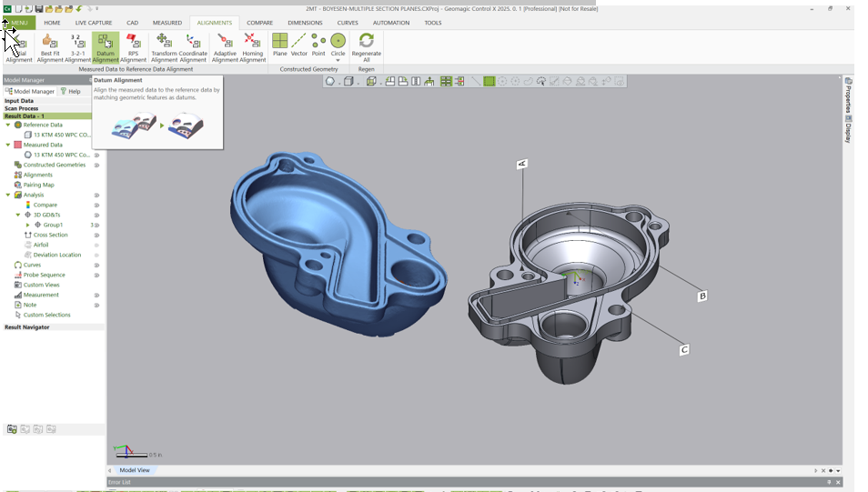Screen dimensions: 868x492
Task: Create a constructed Point geometry
Action: 318,45
